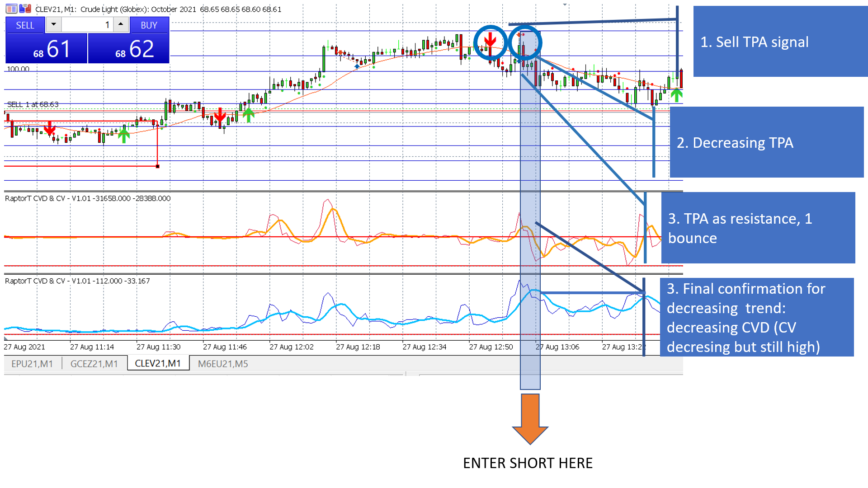Click the chart shift triangle at top edge
Image resolution: width=868 pixels, height=488 pixels.
[565, 5]
